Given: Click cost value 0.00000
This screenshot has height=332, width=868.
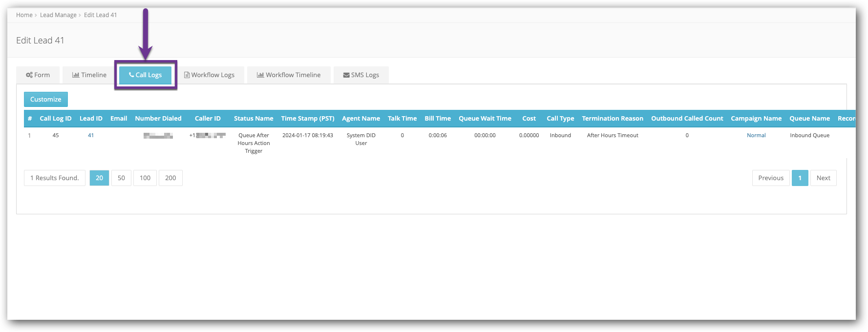Looking at the screenshot, I should pyautogui.click(x=529, y=135).
